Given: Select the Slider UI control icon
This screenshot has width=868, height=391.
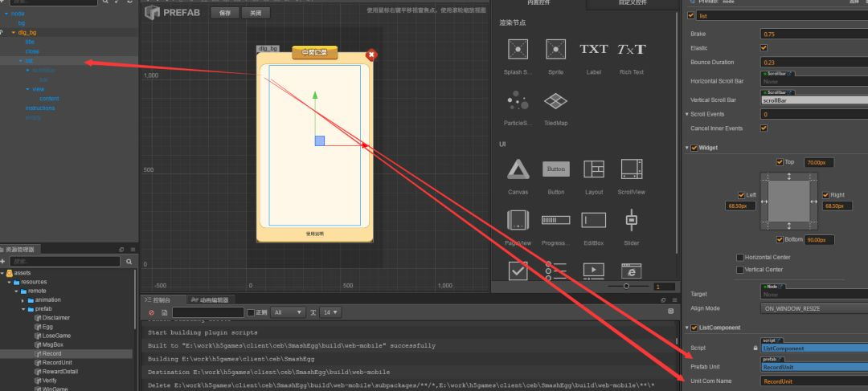Looking at the screenshot, I should point(631,220).
